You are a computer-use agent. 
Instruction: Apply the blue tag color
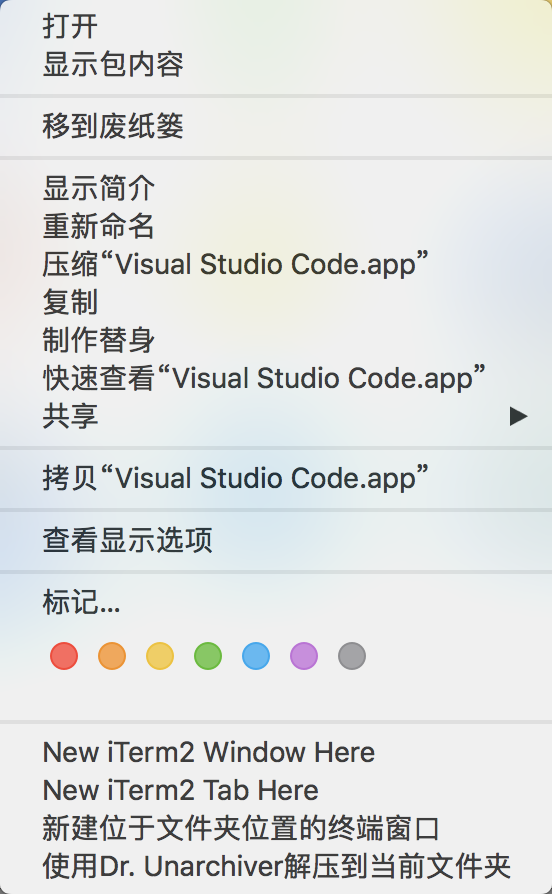[x=256, y=656]
